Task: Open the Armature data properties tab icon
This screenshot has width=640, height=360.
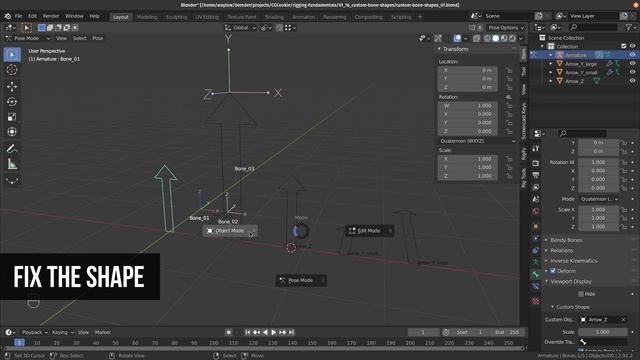Action: tap(536, 262)
